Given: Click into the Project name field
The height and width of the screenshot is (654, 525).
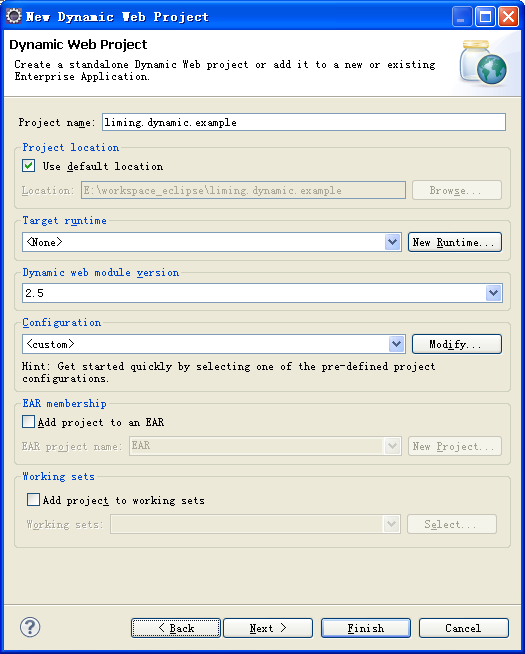Looking at the screenshot, I should tap(304, 122).
